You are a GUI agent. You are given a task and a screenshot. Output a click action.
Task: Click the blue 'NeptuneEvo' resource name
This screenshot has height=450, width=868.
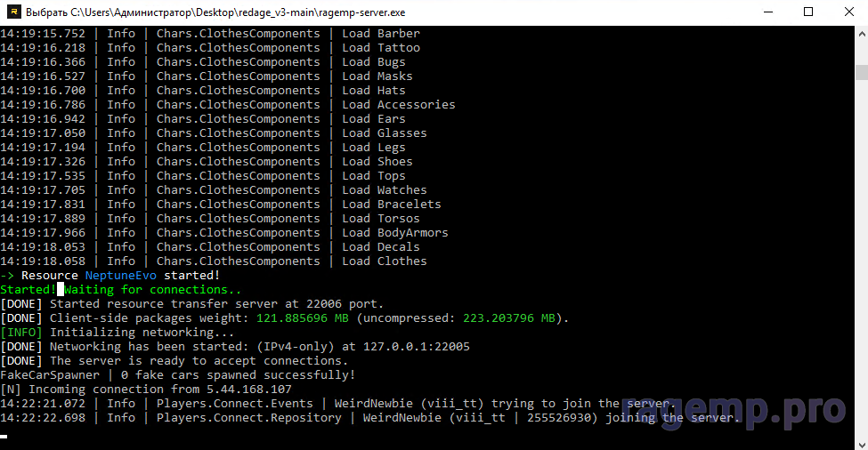(121, 276)
